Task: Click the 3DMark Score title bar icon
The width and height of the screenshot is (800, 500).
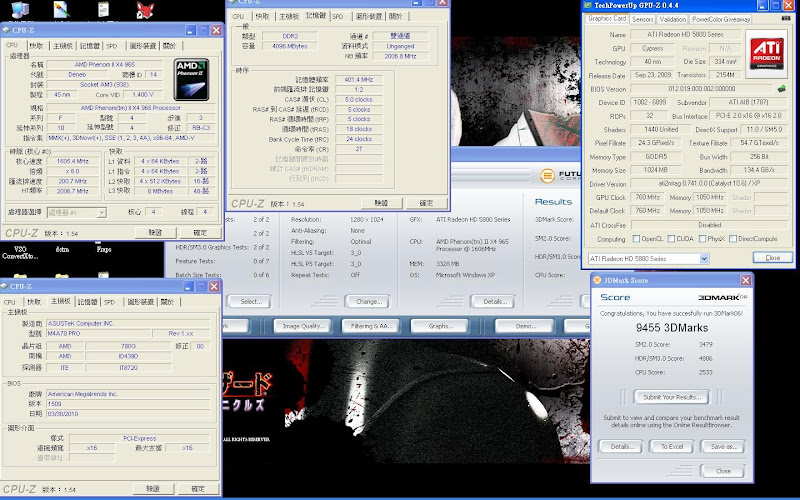Action: pos(597,280)
